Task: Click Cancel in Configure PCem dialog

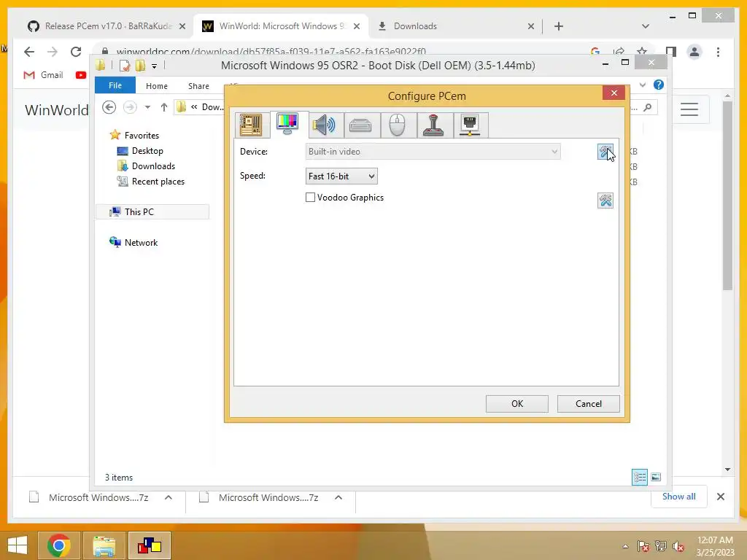Action: click(x=589, y=404)
